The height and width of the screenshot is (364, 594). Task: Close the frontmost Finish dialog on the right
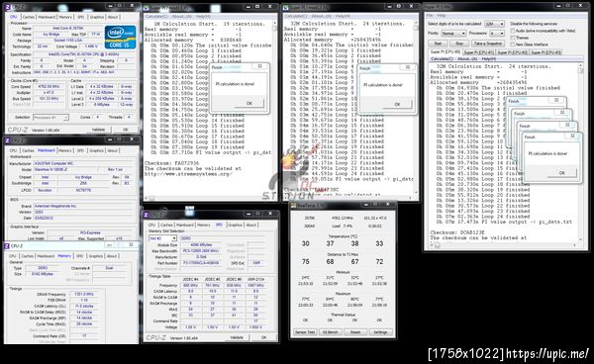(572, 136)
